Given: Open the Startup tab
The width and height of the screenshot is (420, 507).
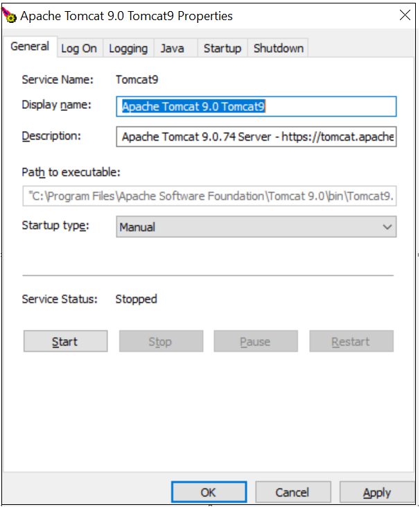Looking at the screenshot, I should click(222, 48).
